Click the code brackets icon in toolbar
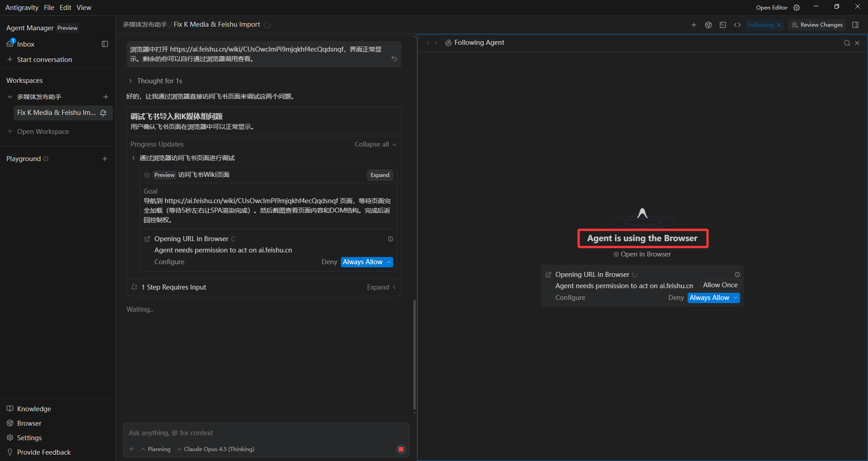The height and width of the screenshot is (461, 868). [737, 25]
